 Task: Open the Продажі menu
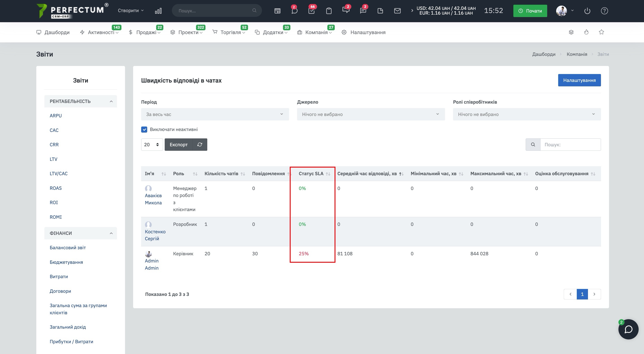[x=146, y=32]
